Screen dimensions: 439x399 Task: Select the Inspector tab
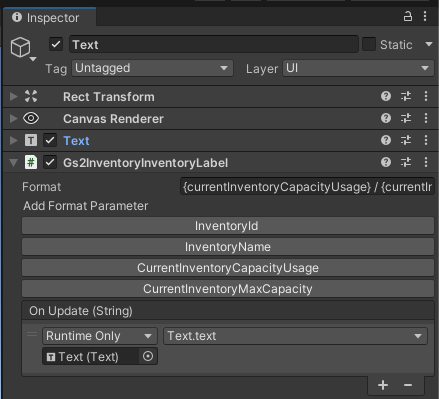49,17
